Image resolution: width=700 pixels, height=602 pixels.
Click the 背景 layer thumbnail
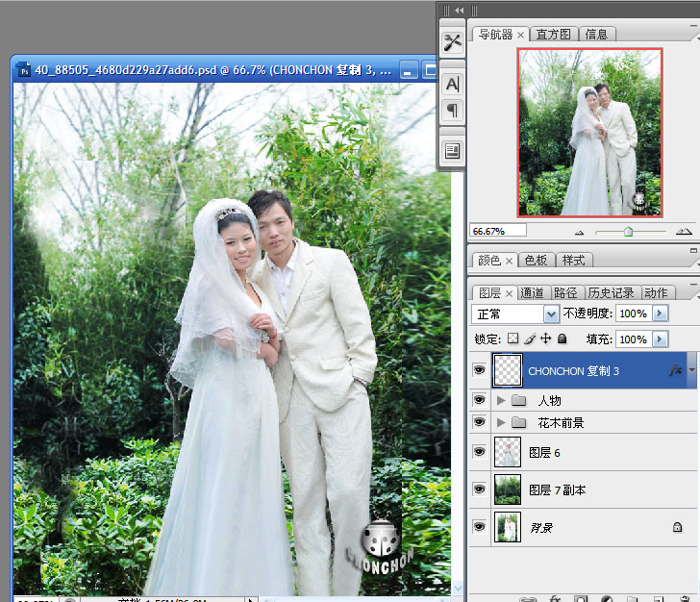point(508,527)
